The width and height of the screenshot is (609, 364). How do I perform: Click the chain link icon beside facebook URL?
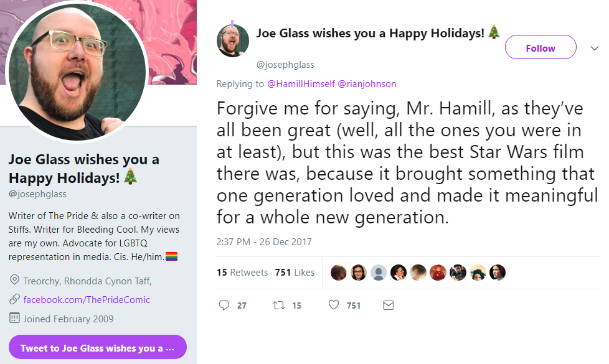(14, 299)
